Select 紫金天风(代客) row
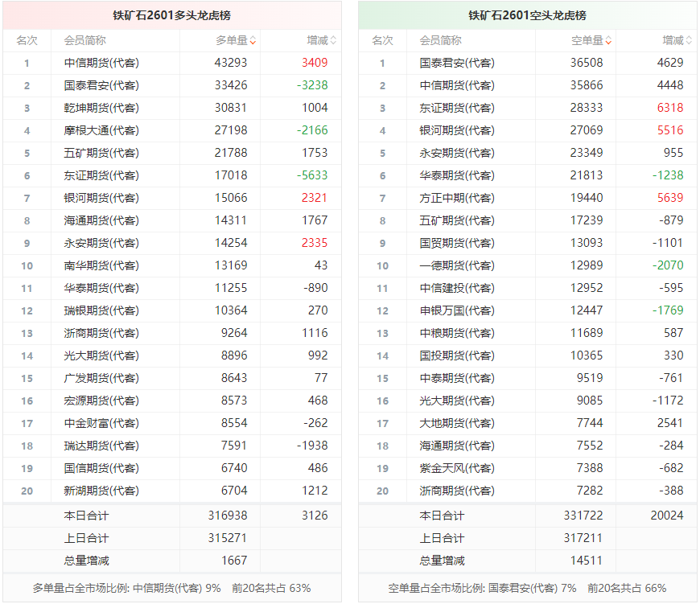The width and height of the screenshot is (700, 604). (527, 468)
